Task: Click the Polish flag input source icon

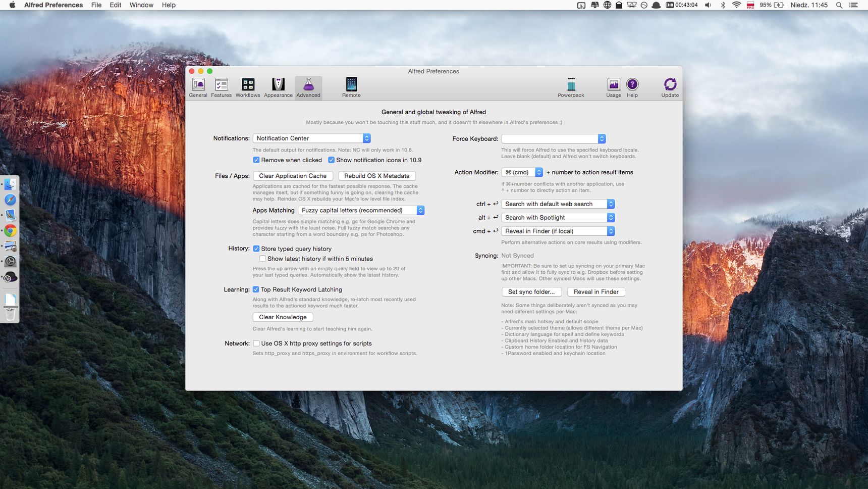Action: [750, 5]
